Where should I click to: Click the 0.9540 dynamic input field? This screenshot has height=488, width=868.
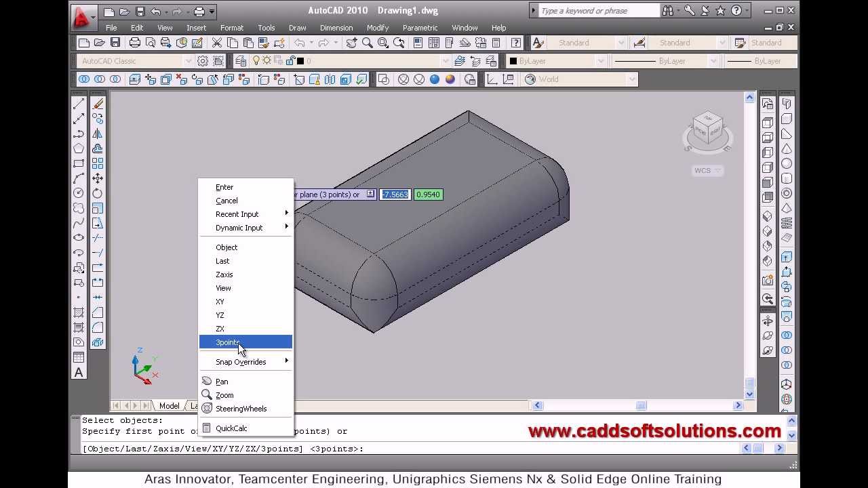pyautogui.click(x=429, y=195)
